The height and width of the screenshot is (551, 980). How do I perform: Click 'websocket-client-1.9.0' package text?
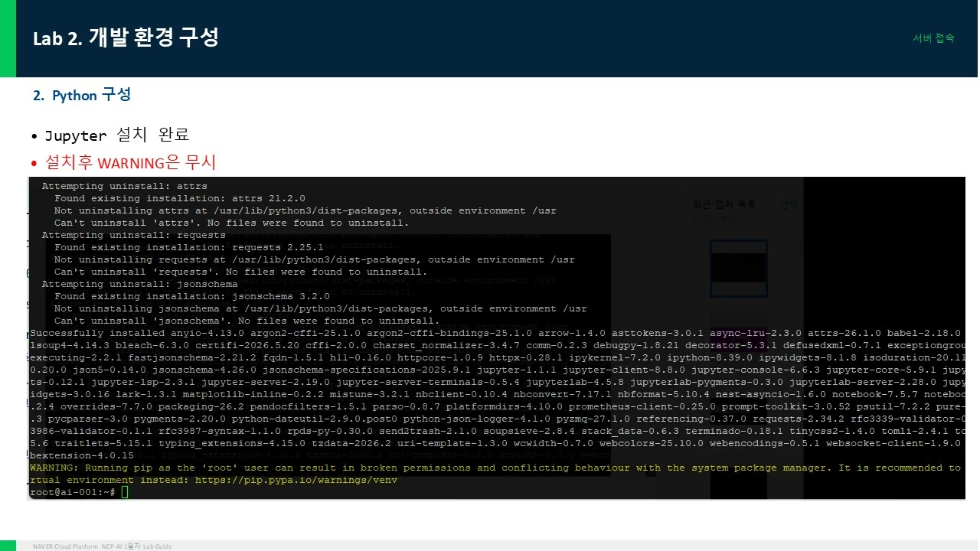tap(892, 443)
